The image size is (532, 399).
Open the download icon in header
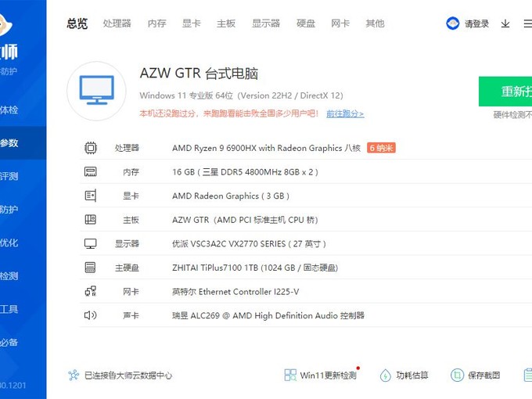[505, 23]
